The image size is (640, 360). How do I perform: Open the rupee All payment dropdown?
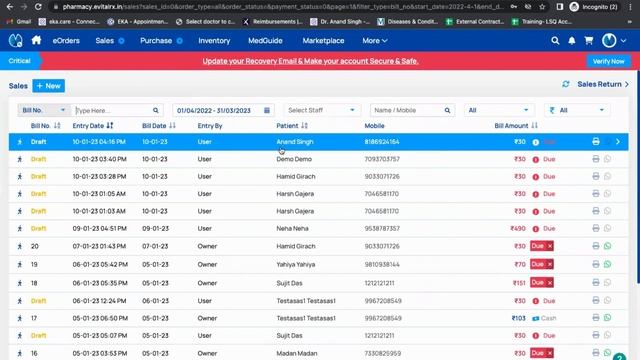(x=577, y=110)
